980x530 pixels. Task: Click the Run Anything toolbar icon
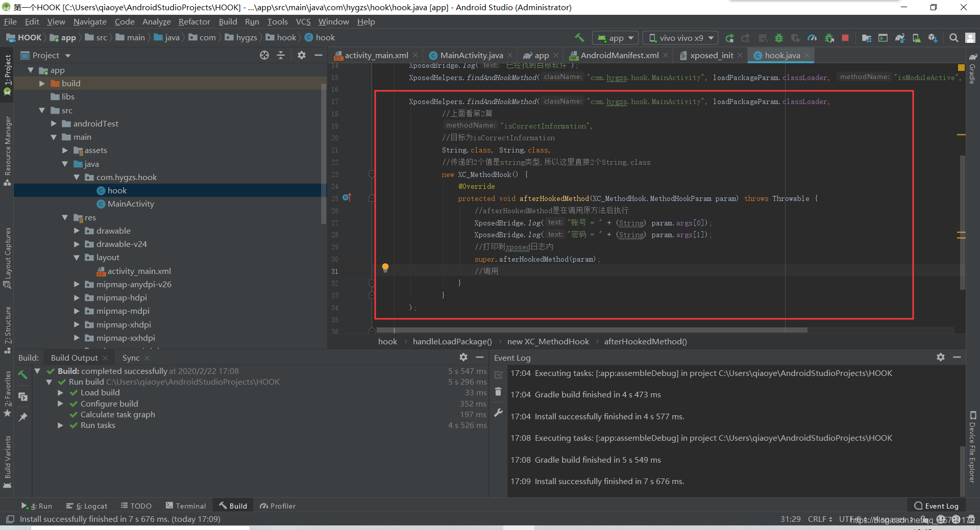click(883, 38)
